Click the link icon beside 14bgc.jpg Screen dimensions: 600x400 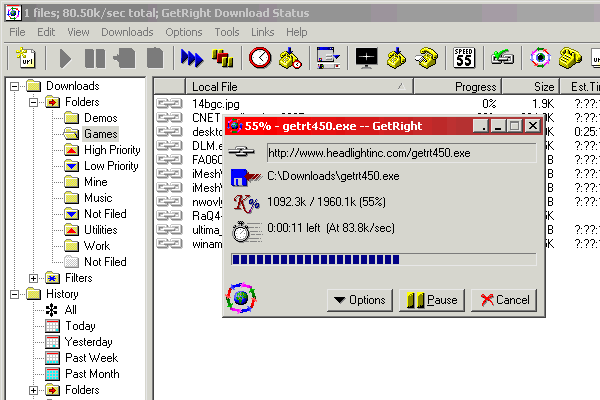coord(169,103)
